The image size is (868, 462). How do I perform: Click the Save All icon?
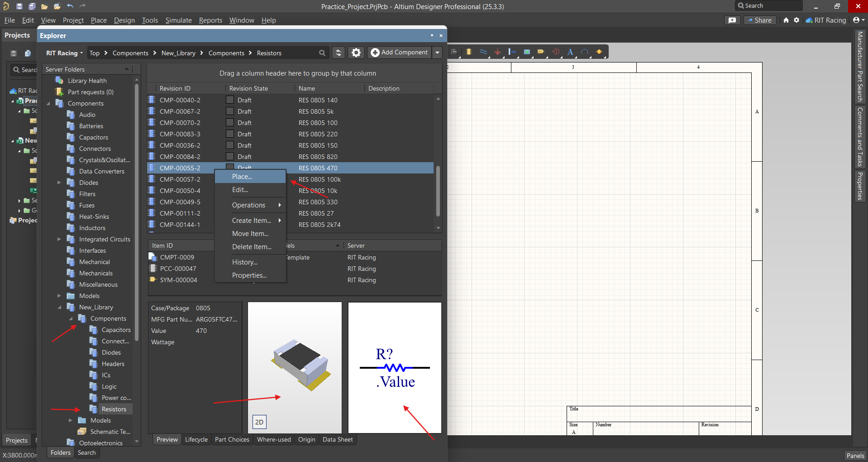click(x=32, y=6)
